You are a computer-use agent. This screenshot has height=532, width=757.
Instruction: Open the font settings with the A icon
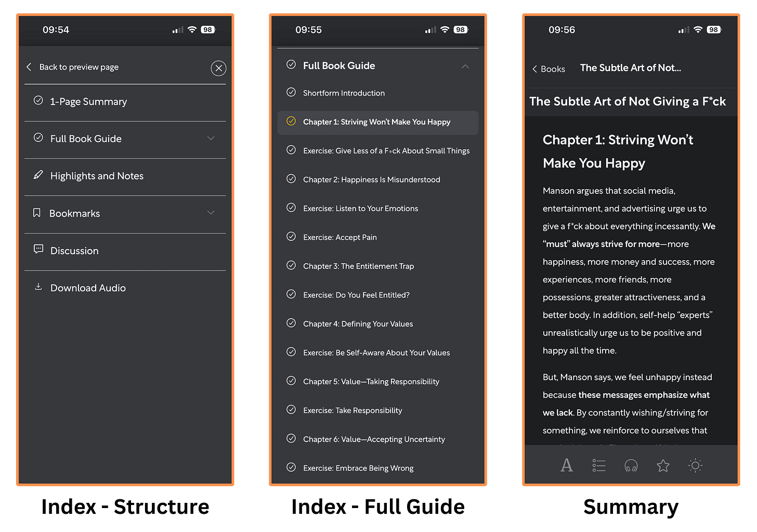pyautogui.click(x=567, y=465)
